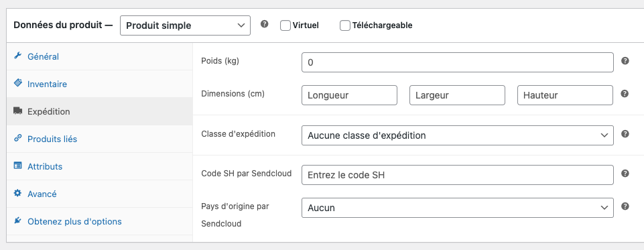The width and height of the screenshot is (644, 250).
Task: Click the tag icon next to Inventaire
Action: (17, 83)
